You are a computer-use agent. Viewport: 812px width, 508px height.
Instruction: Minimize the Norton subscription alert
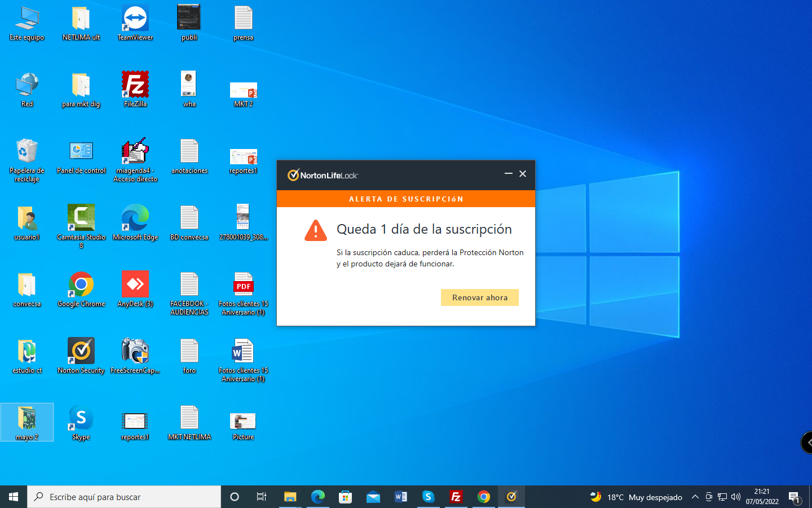[x=508, y=174]
